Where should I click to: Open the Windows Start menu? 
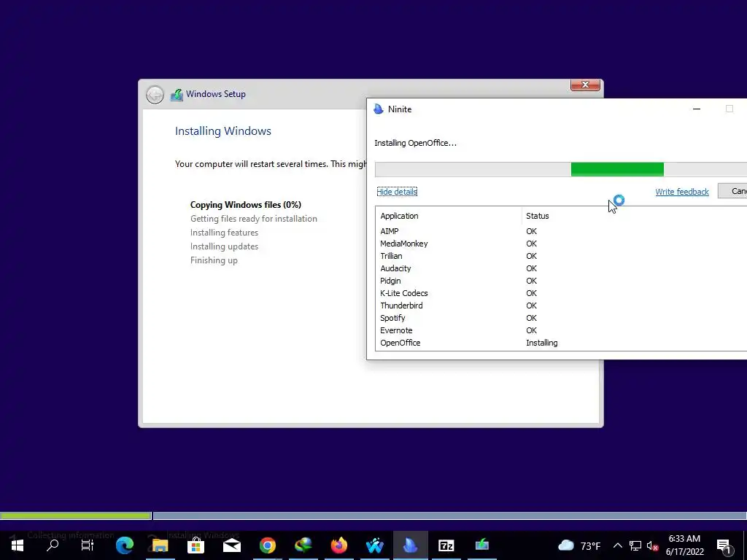(18, 545)
